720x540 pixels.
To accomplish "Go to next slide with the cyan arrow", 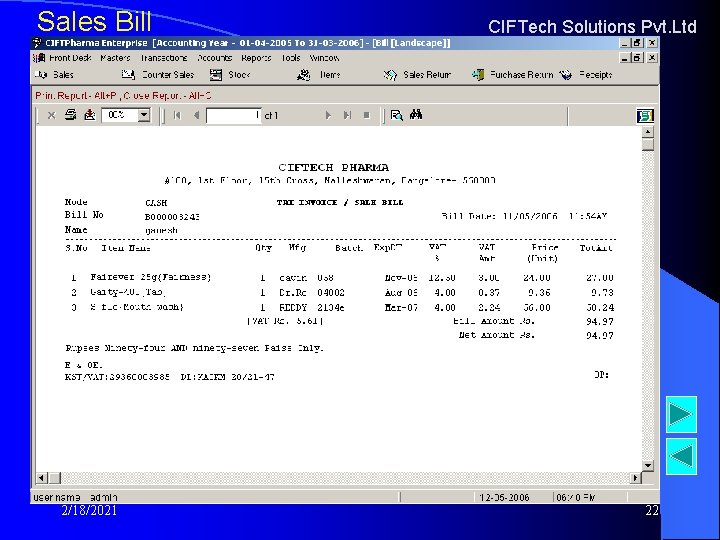I will (681, 414).
